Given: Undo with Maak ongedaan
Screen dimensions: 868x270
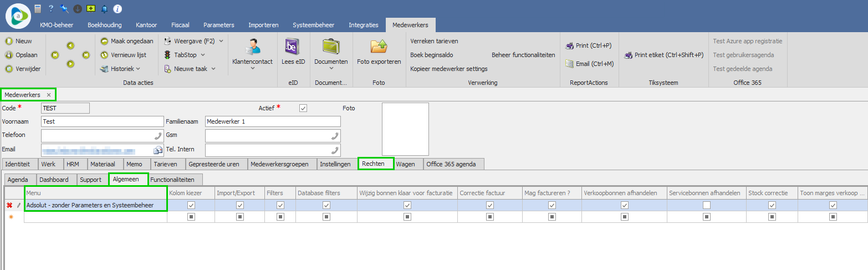Looking at the screenshot, I should 127,41.
